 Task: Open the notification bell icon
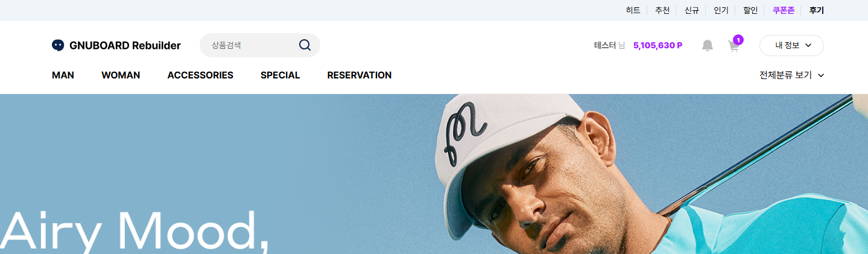(x=708, y=45)
